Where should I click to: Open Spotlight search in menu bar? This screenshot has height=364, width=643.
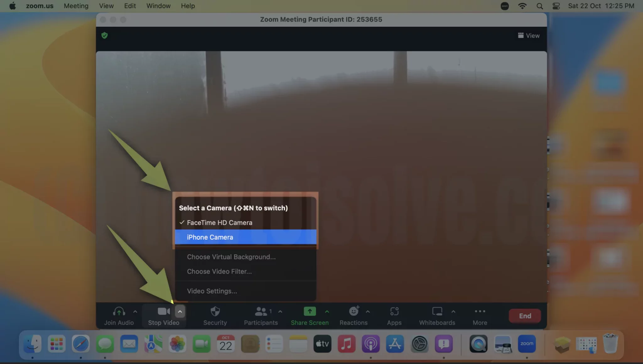[540, 6]
